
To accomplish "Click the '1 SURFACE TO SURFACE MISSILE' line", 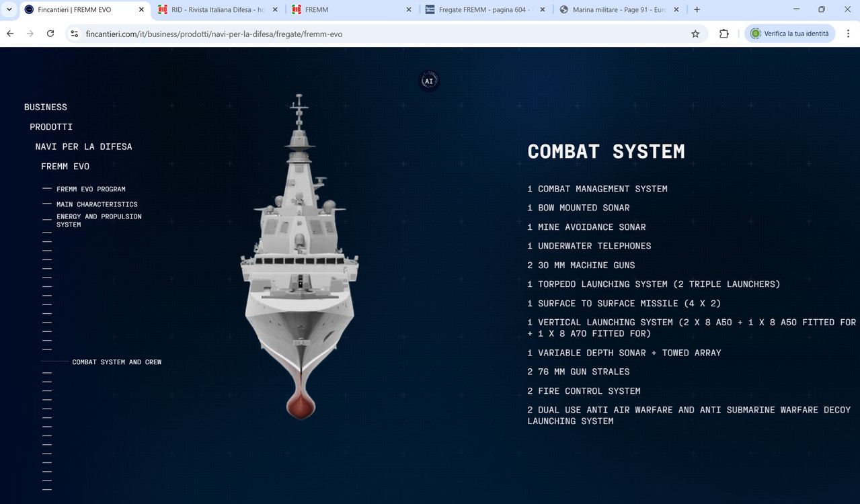I will point(625,304).
